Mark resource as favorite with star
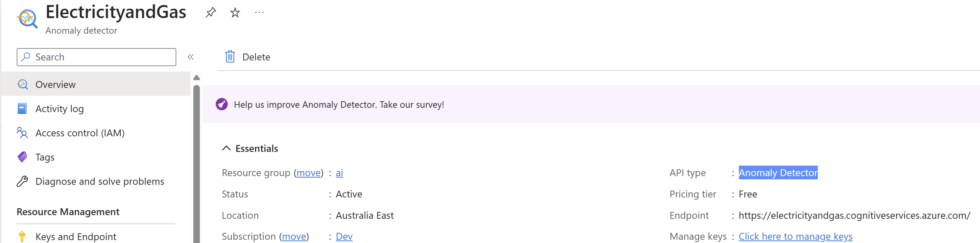Screen dimensions: 980x243 [235, 13]
